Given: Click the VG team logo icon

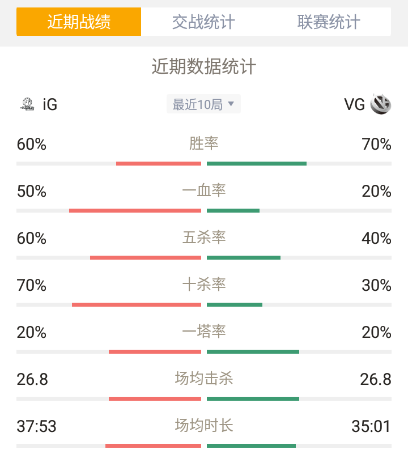Looking at the screenshot, I should click(381, 104).
